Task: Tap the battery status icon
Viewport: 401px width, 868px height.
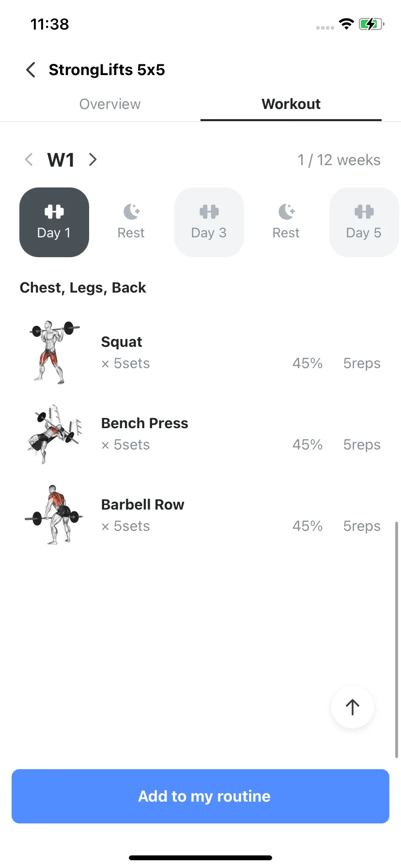Action: tap(371, 24)
